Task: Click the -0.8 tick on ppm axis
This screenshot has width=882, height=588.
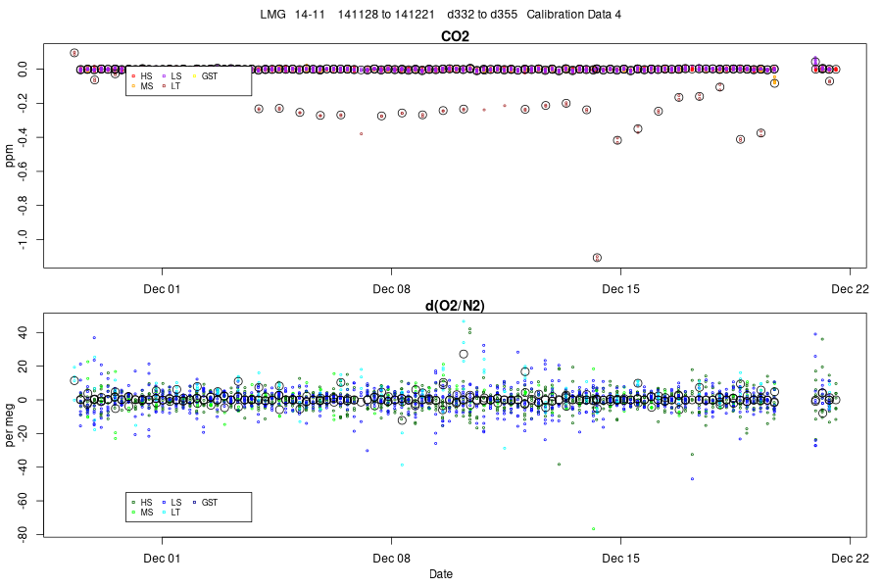Action: (x=24, y=206)
